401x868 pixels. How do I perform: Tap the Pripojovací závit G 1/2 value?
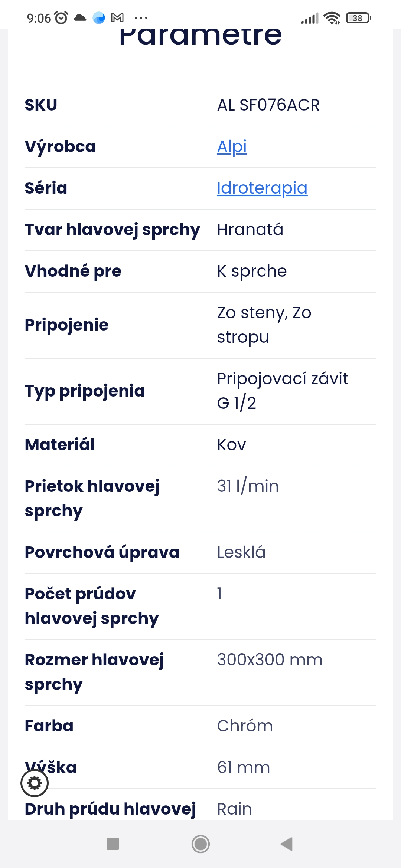tap(282, 391)
